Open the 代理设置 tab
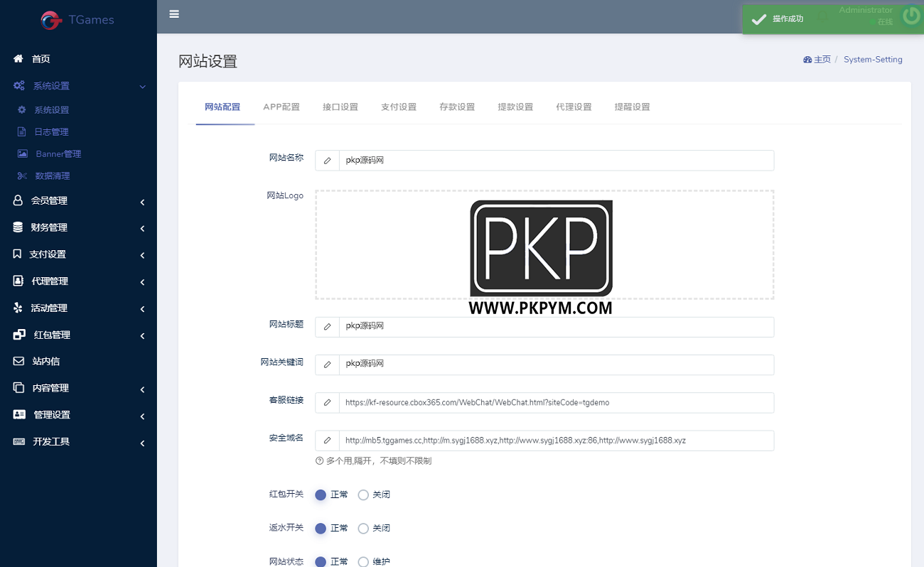The image size is (924, 567). click(x=574, y=107)
